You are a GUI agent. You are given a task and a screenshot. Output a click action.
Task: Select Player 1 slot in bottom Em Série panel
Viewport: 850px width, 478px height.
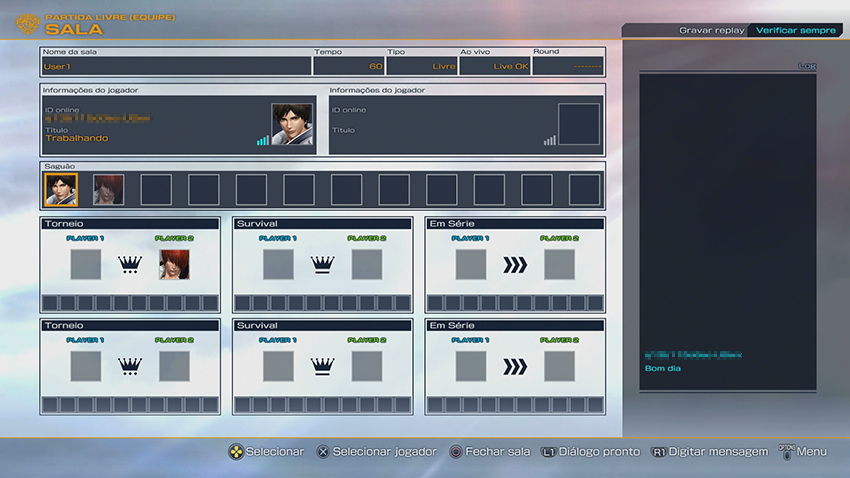point(471,366)
